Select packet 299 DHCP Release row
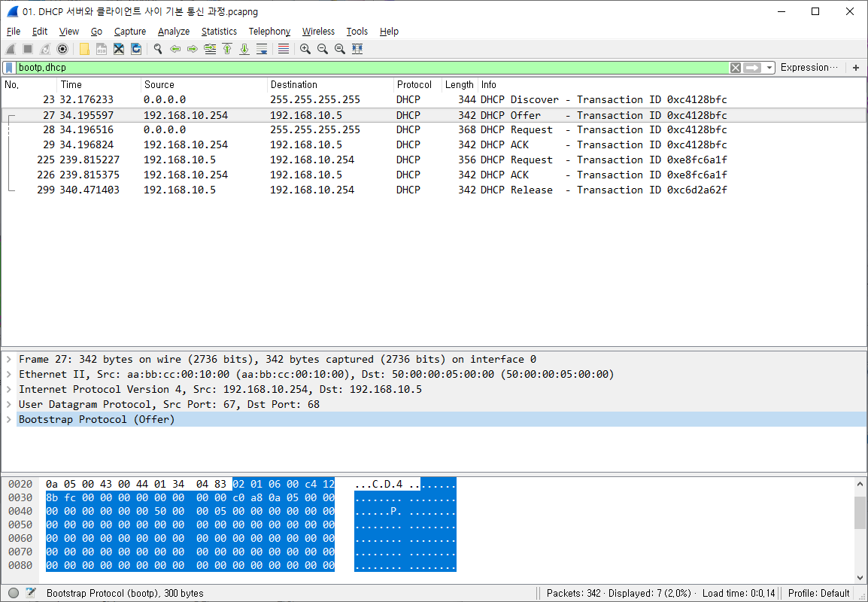This screenshot has width=868, height=602. pos(434,190)
